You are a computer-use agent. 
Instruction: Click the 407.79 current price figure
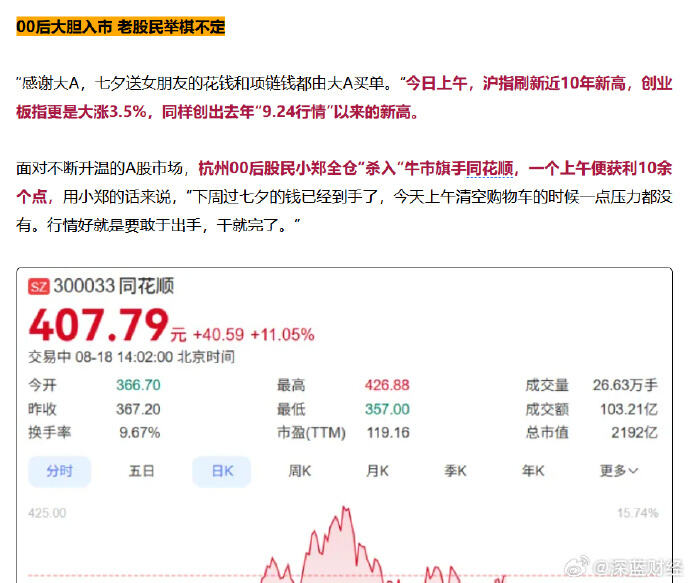point(99,325)
